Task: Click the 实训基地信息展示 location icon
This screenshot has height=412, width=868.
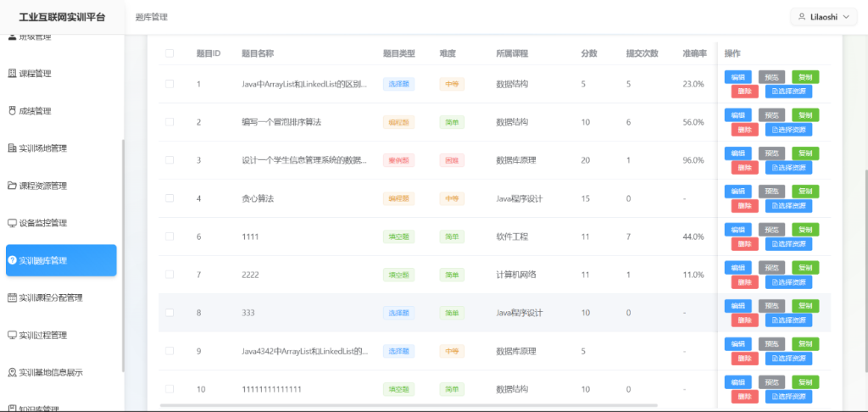Action: pos(12,372)
